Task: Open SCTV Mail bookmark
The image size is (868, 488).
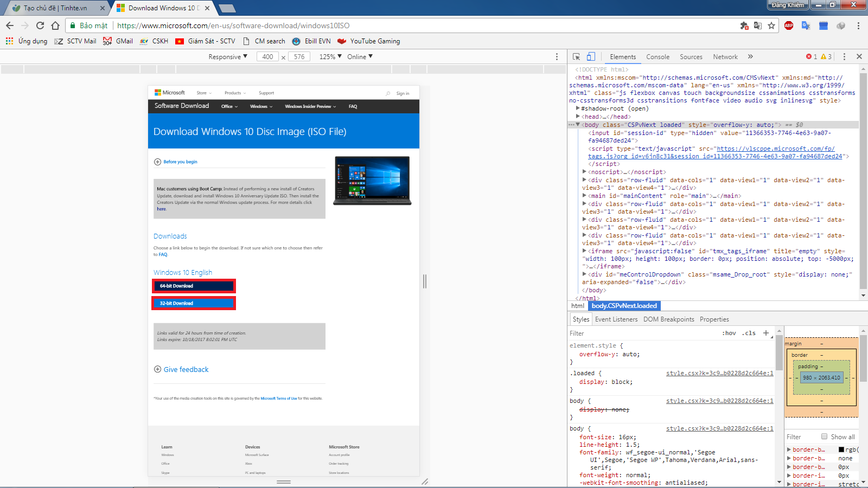Action: (x=75, y=41)
